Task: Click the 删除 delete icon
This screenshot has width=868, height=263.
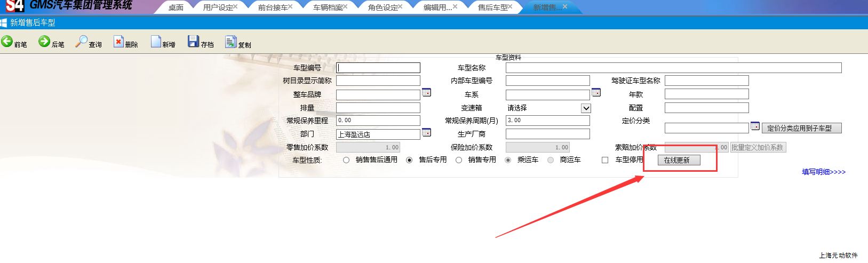Action: [x=118, y=42]
